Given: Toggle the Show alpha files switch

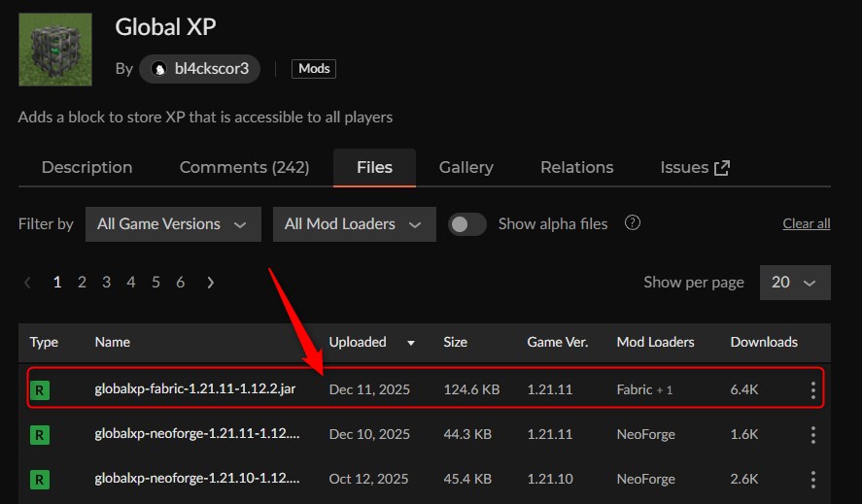Looking at the screenshot, I should click(x=466, y=224).
